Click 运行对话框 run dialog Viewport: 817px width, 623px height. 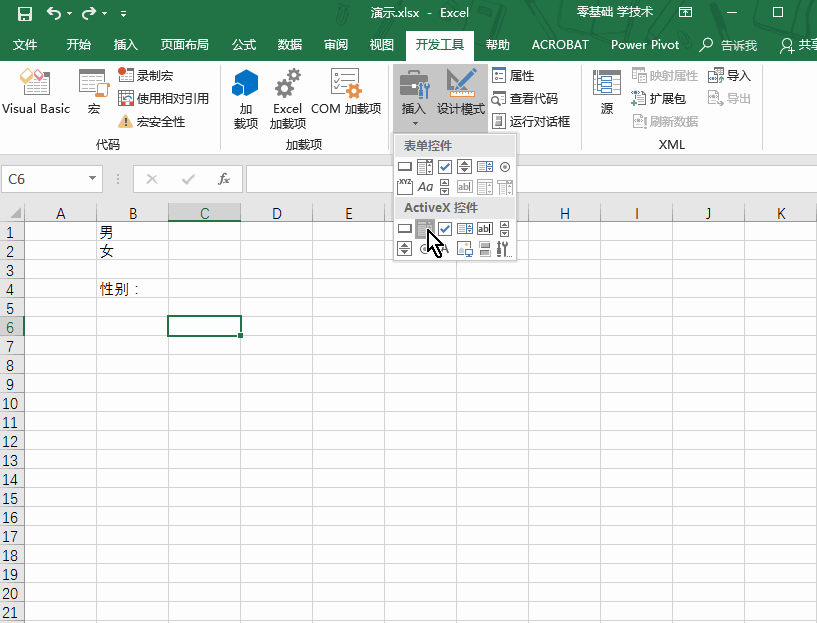531,121
